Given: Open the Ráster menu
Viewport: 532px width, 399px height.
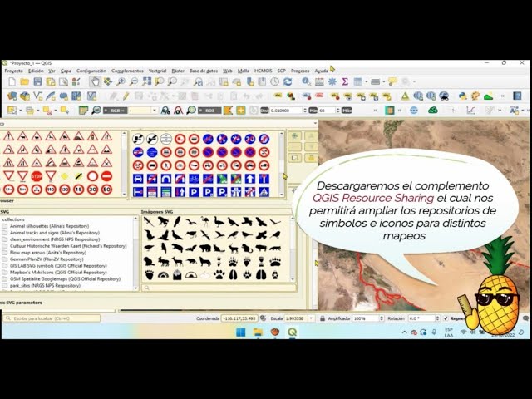Looking at the screenshot, I should point(178,71).
